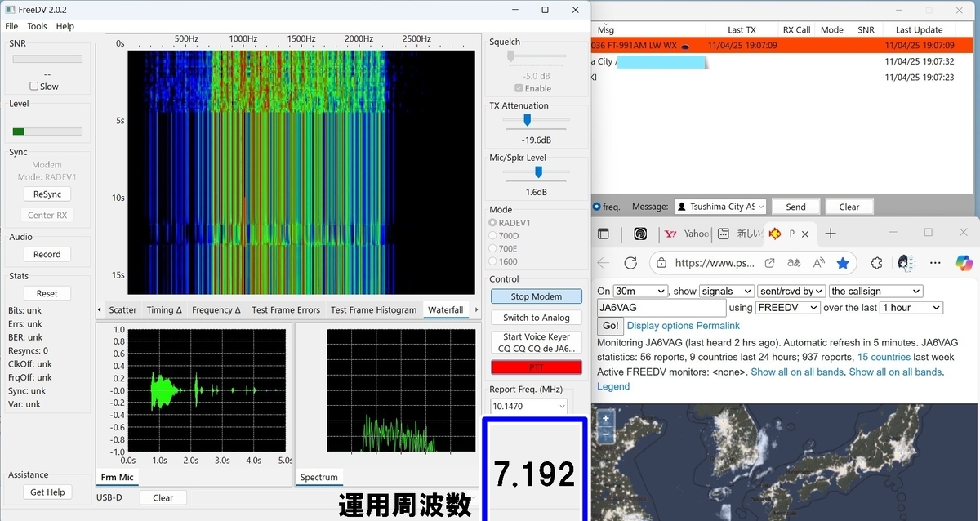
Task: Select the freq. radio button in reporter
Action: (x=597, y=207)
